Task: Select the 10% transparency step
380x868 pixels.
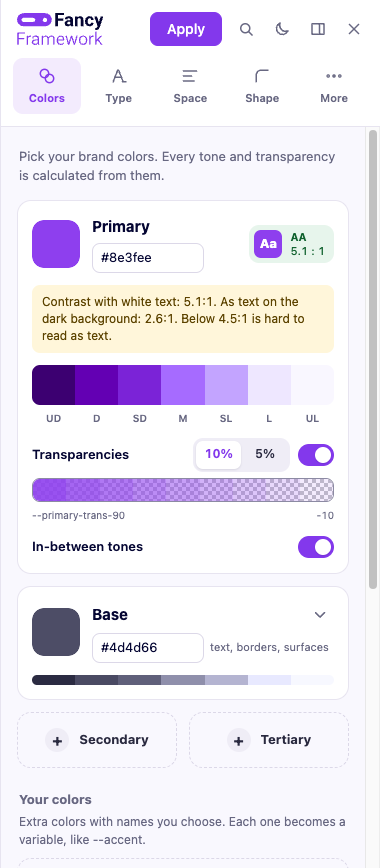Action: click(218, 454)
